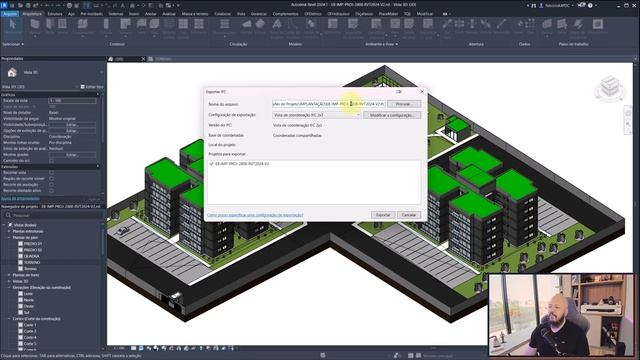Click the Exportar button
This screenshot has width=640, height=360.
(383, 215)
